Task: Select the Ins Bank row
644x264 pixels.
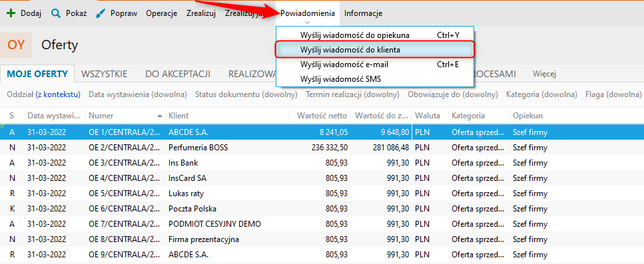Action: tap(322, 163)
